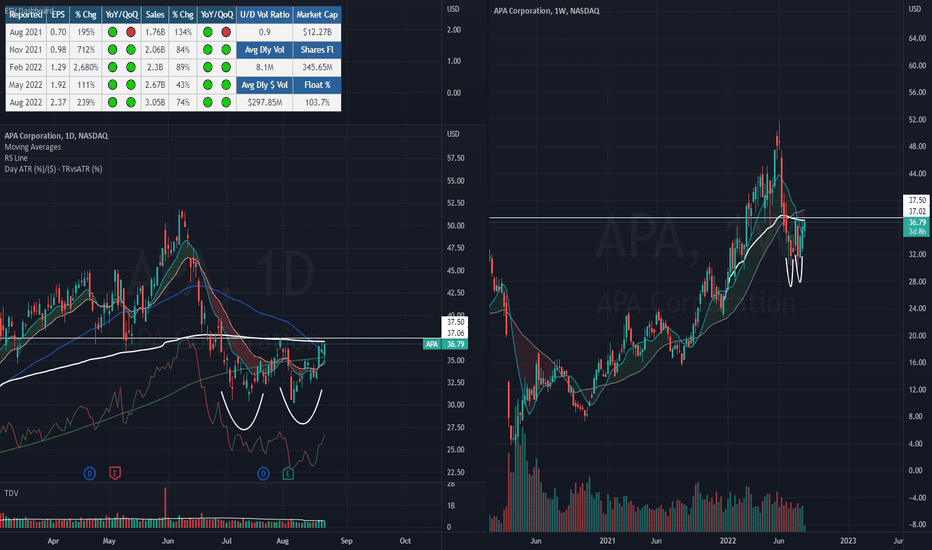Click the '2023' label on weekly time axis
This screenshot has height=550, width=932.
tap(848, 540)
